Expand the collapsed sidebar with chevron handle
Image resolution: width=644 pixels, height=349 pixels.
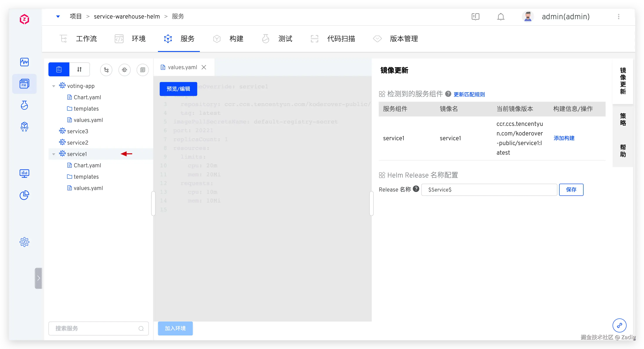point(38,278)
